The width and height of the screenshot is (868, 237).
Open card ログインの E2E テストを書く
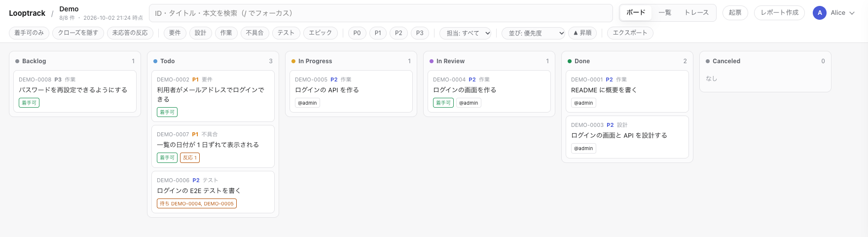(x=213, y=192)
